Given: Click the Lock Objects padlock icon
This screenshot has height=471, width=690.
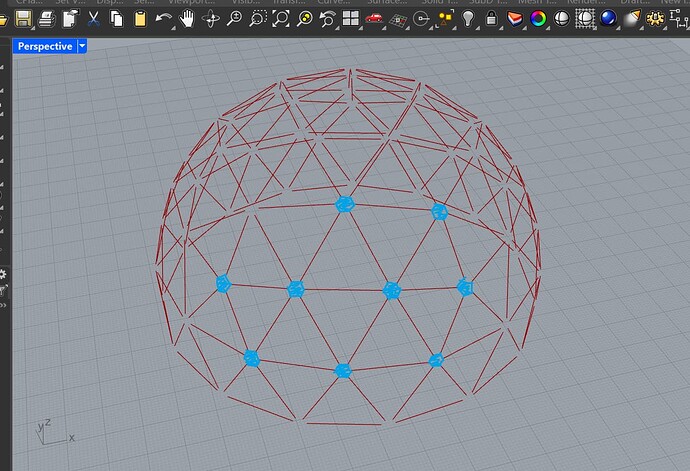Looking at the screenshot, I should coord(492,18).
